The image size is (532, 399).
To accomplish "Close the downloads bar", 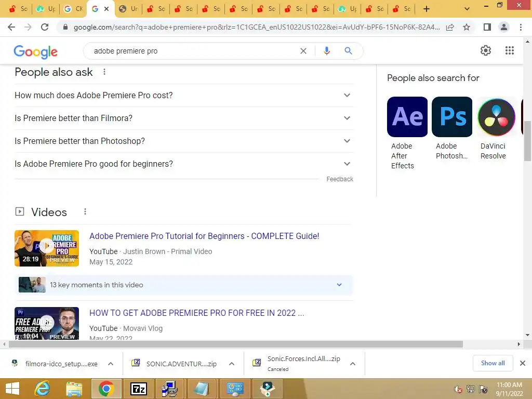I will point(523,363).
